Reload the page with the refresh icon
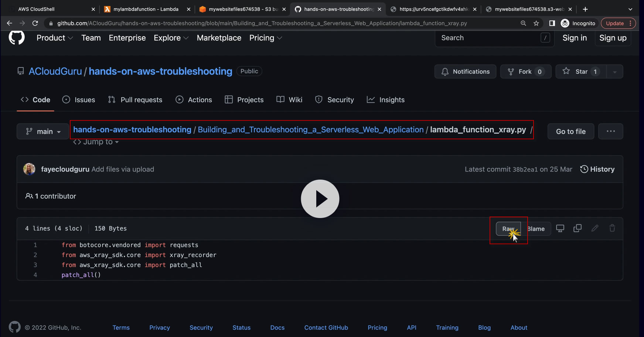The image size is (644, 337). (35, 23)
